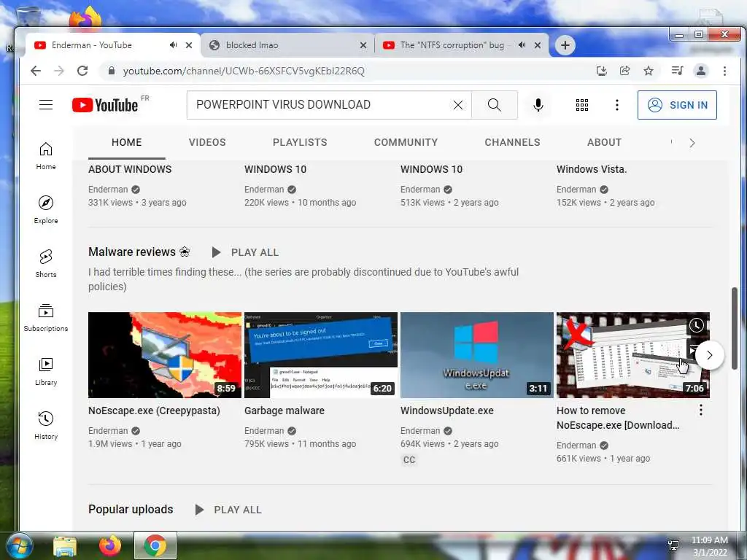Viewport: 747px width, 560px height.
Task: Click the magnifier search button
Action: (494, 105)
